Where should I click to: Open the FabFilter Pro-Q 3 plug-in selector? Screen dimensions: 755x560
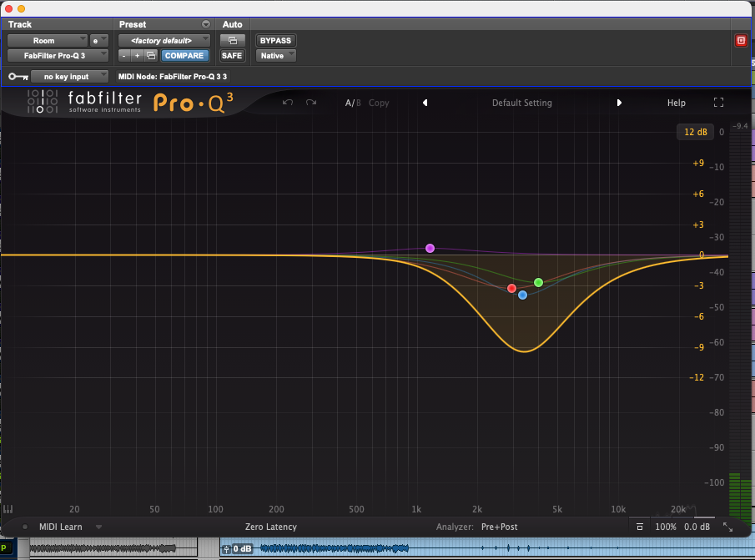click(58, 56)
